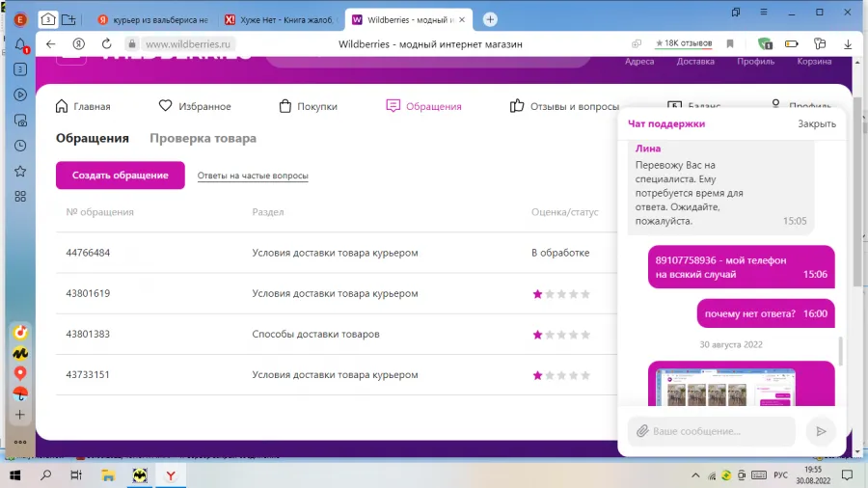
Task: Add a new sidebar app with plus
Action: (20, 415)
